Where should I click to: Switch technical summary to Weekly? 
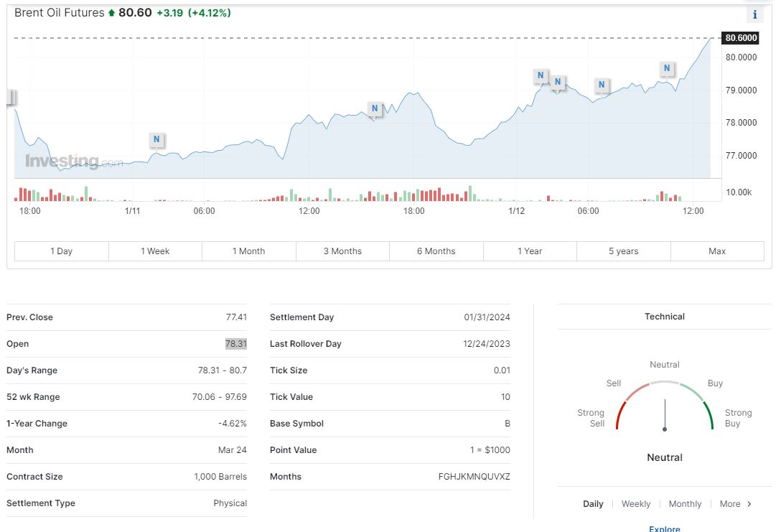point(636,504)
